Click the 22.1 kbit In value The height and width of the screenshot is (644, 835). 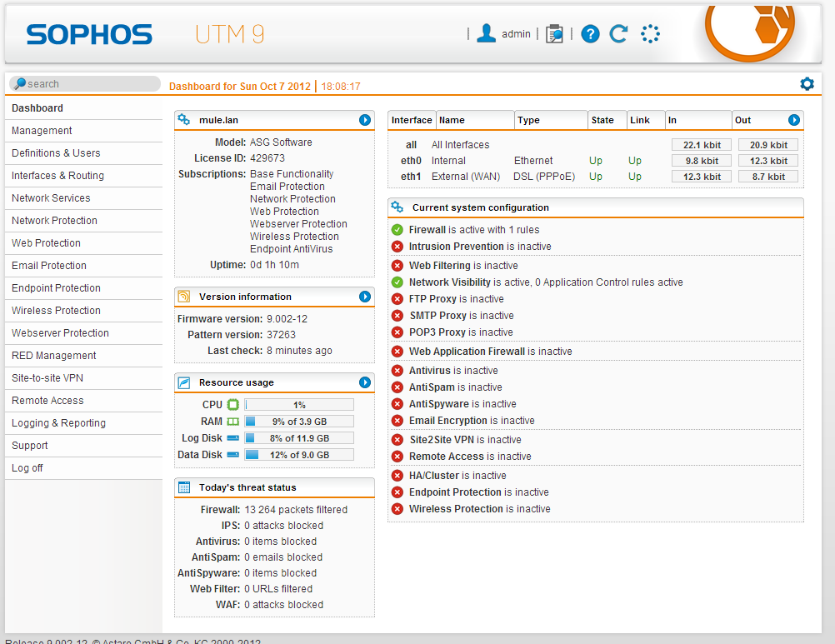click(x=702, y=145)
